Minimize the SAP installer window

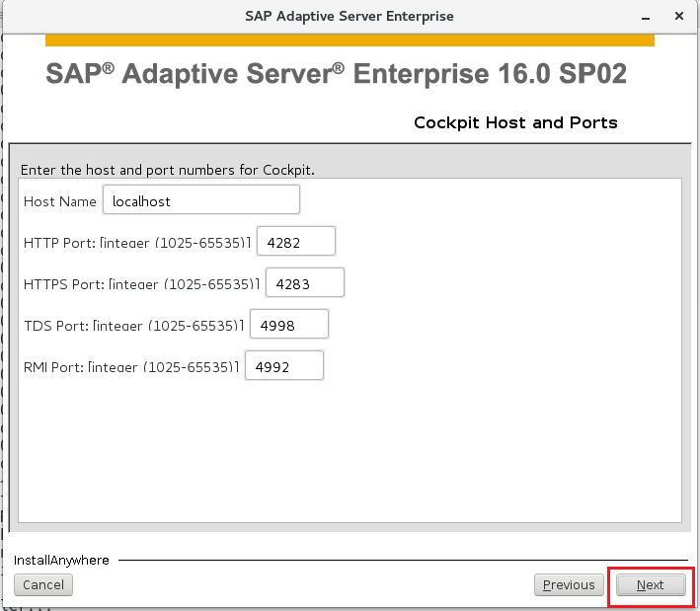pos(646,18)
